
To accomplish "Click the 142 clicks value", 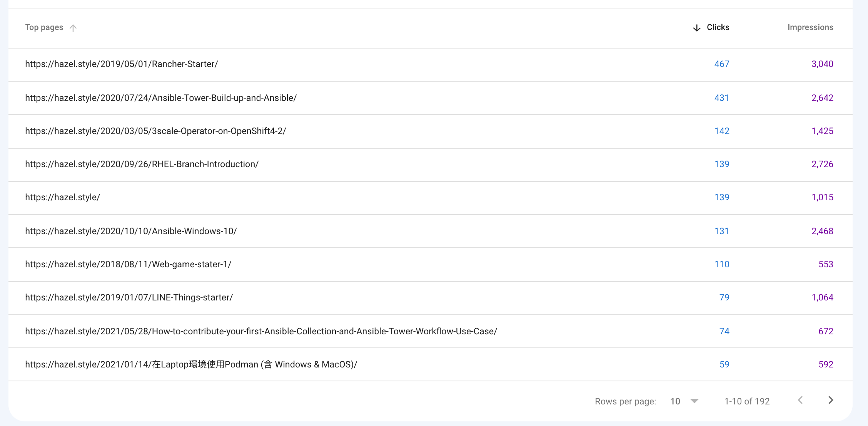I will (x=722, y=131).
